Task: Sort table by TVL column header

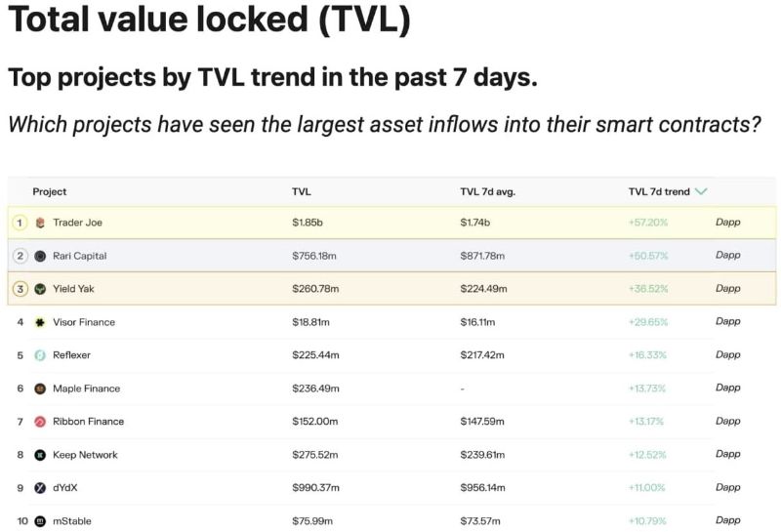Action: [302, 192]
